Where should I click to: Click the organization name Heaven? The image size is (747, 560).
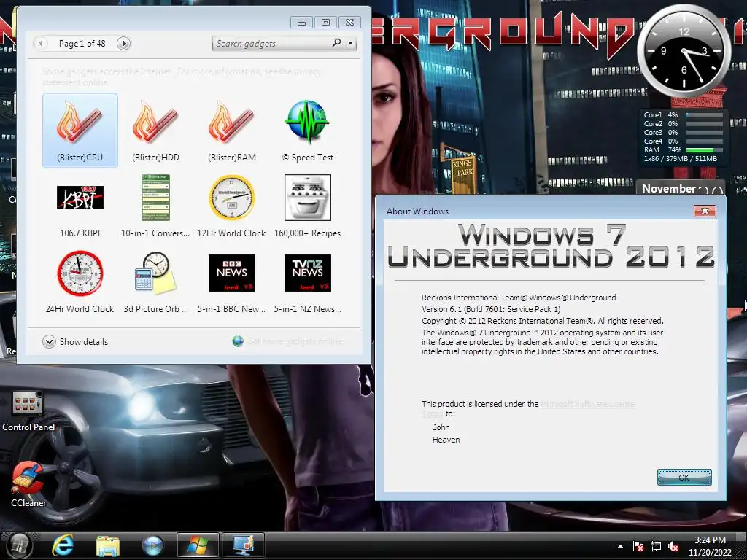(446, 440)
